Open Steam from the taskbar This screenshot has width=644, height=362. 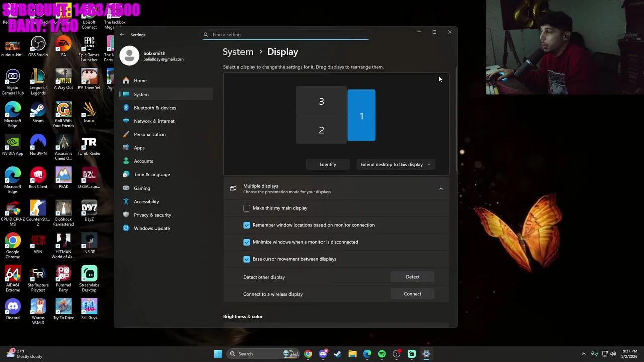(x=338, y=354)
